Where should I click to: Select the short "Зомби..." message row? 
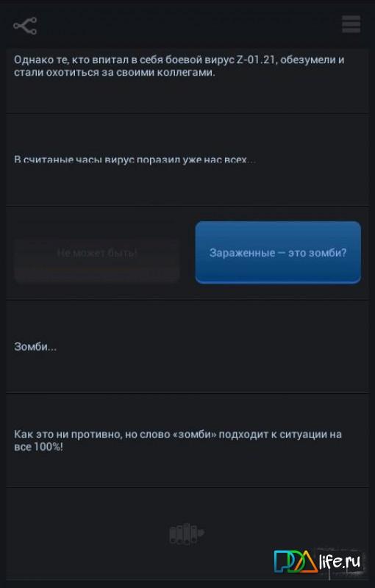(187, 347)
